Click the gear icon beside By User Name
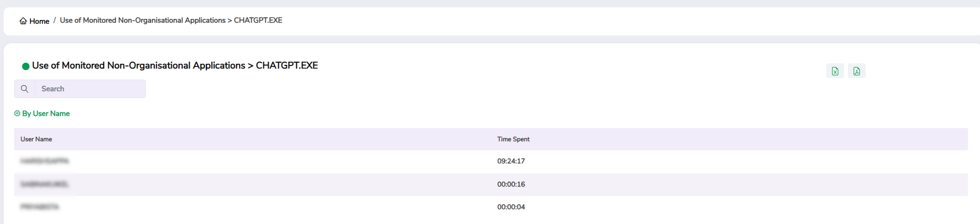The image size is (980, 224). click(x=17, y=113)
